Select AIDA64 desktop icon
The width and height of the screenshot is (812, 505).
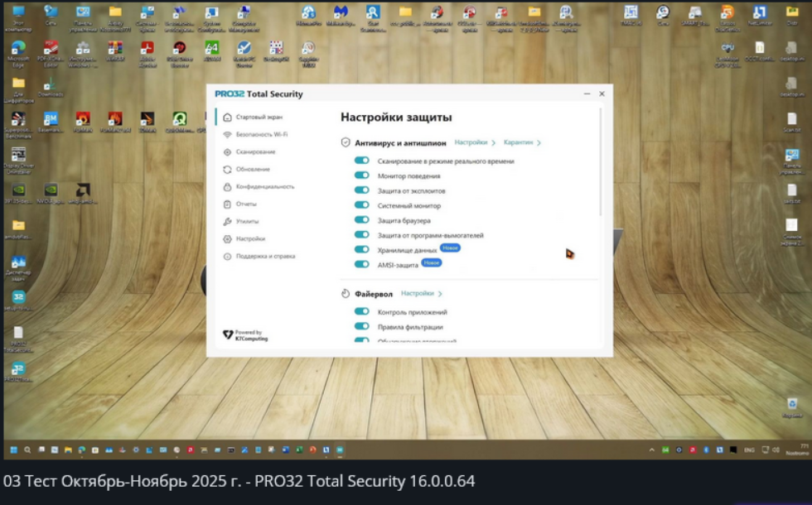212,52
